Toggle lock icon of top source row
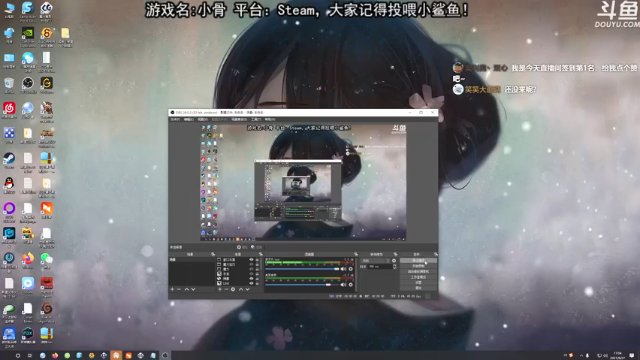 pyautogui.click(x=257, y=260)
